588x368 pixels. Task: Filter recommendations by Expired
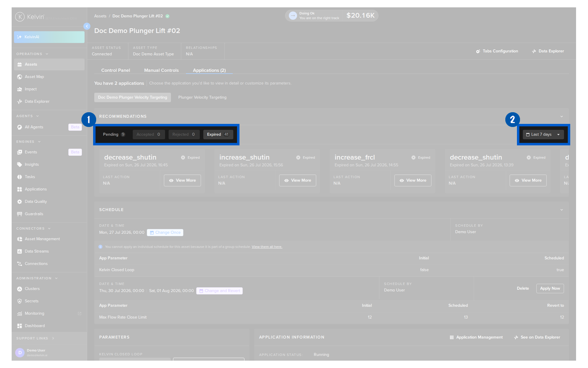[218, 135]
